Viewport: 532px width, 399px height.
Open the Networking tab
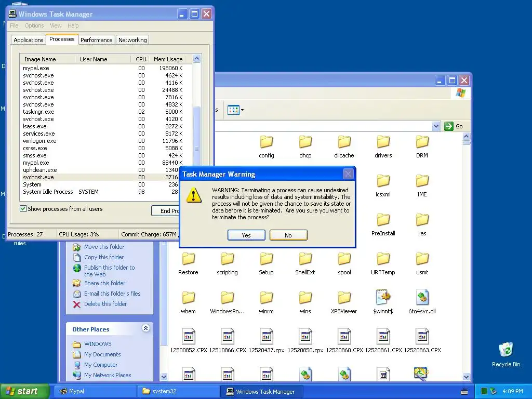point(132,40)
